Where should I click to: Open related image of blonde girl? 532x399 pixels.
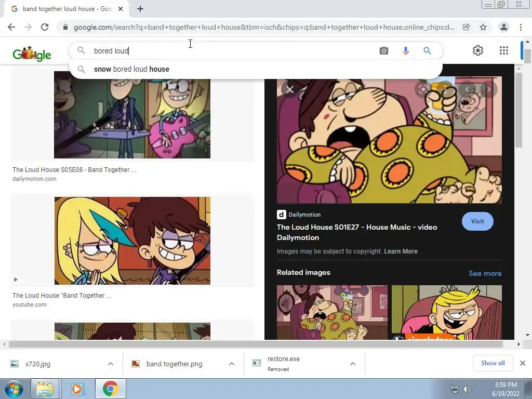pyautogui.click(x=446, y=312)
